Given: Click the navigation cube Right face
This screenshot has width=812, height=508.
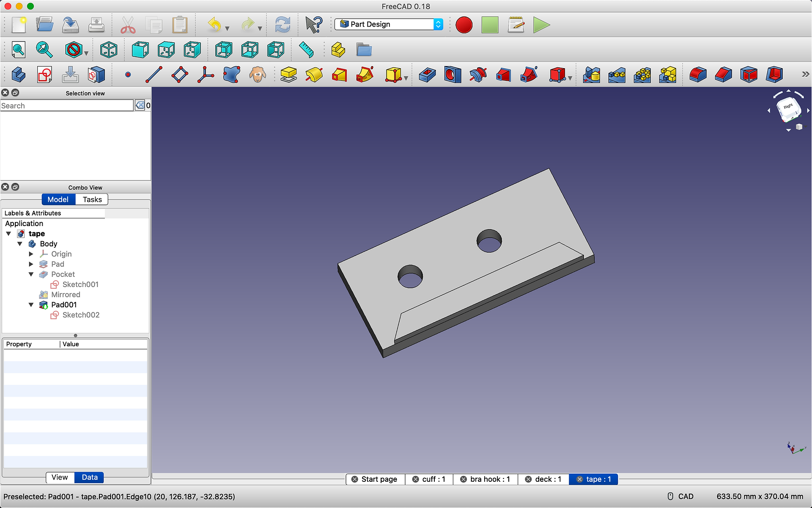Looking at the screenshot, I should [788, 108].
